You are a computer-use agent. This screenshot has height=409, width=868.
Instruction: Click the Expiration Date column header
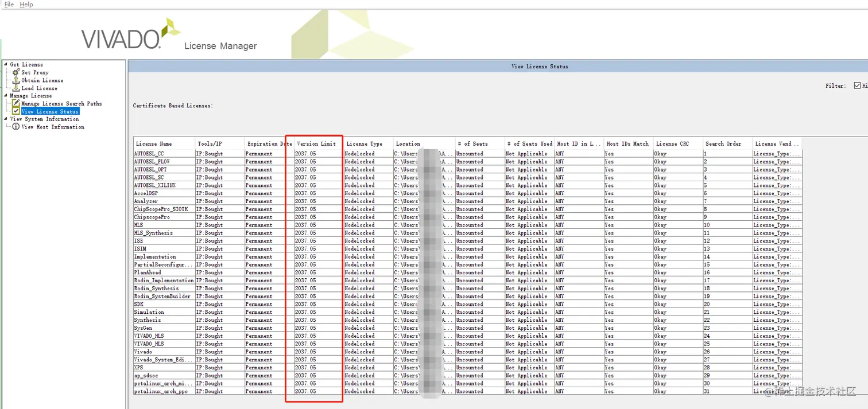(x=269, y=143)
